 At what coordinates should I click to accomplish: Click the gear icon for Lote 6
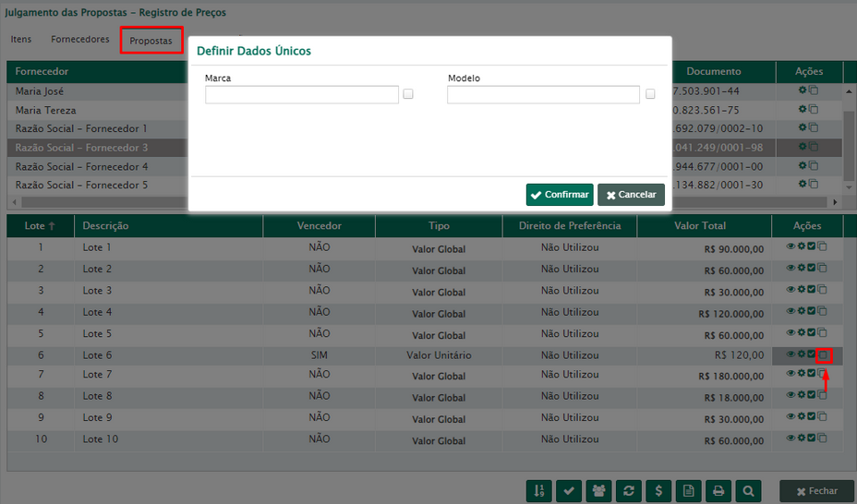pos(802,354)
